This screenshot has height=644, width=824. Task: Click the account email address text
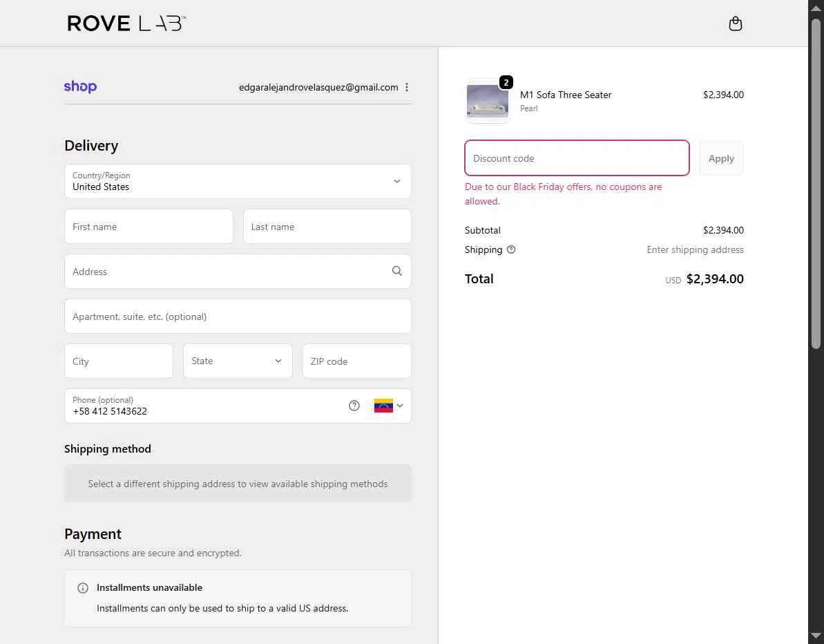[x=318, y=87]
